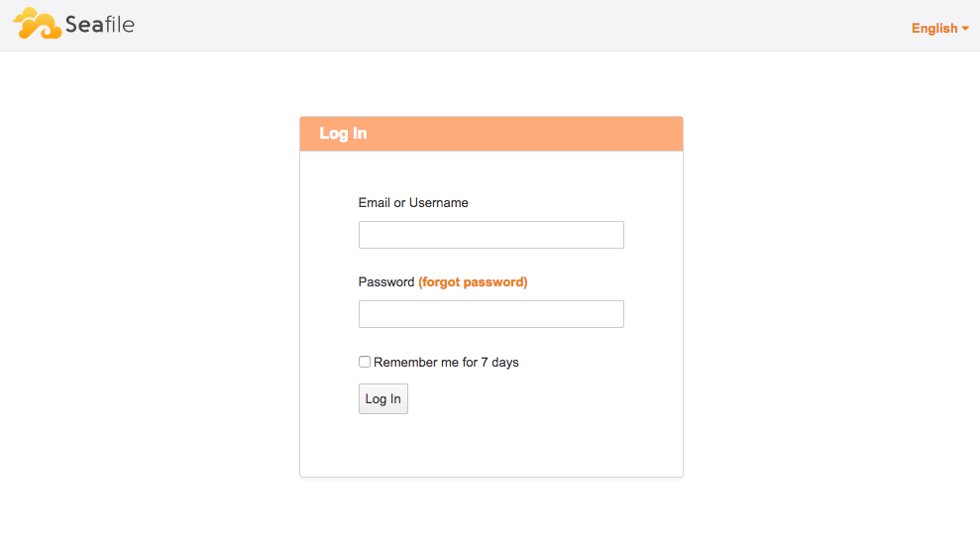The height and width of the screenshot is (546, 980).
Task: Open the forgot password link
Action: [x=473, y=282]
